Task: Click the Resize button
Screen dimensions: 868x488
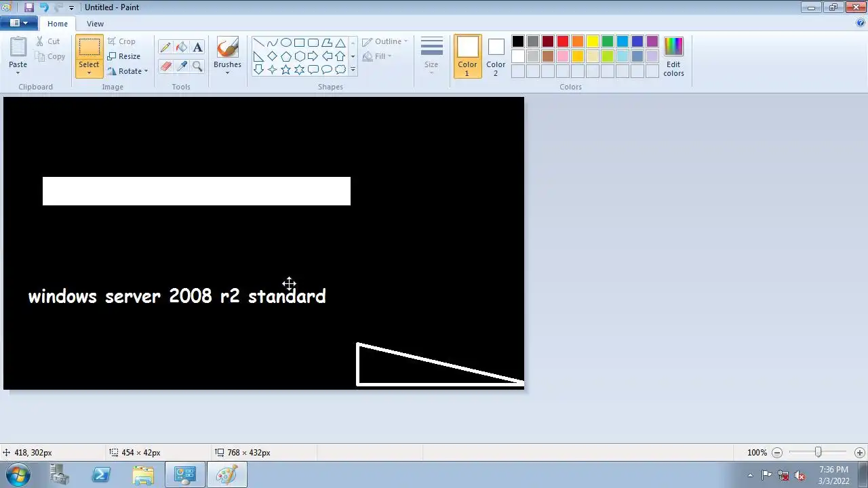Action: [x=124, y=56]
